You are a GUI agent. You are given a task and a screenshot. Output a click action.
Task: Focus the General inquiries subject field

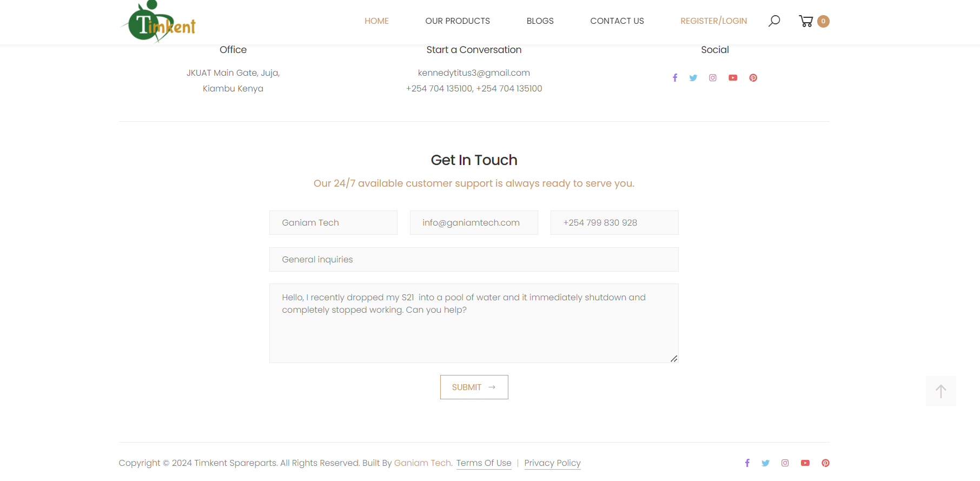474,260
